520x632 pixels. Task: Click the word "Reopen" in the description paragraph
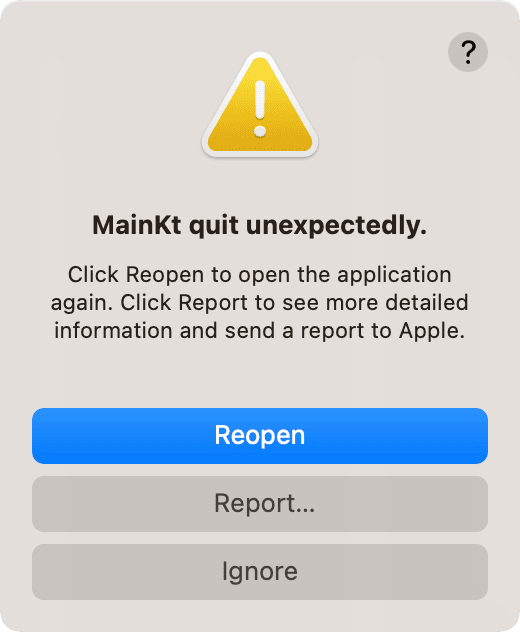click(x=165, y=275)
